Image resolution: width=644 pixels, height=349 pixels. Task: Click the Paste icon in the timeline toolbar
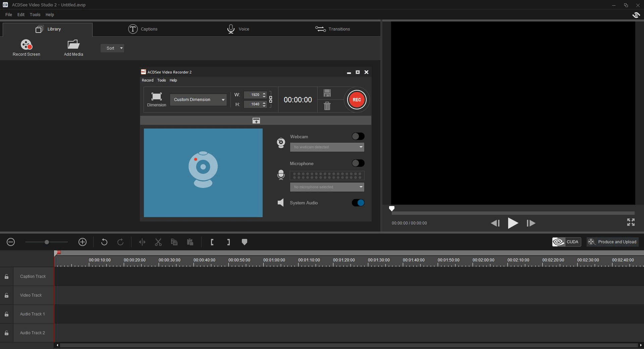click(x=190, y=242)
